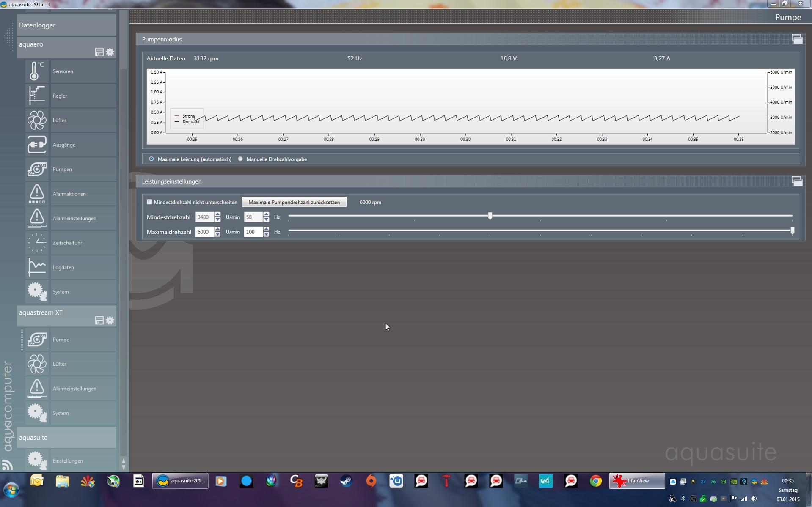Screen dimensions: 812x507
Task: Open the aquastream XT Lüfter fan icon
Action: (x=37, y=364)
